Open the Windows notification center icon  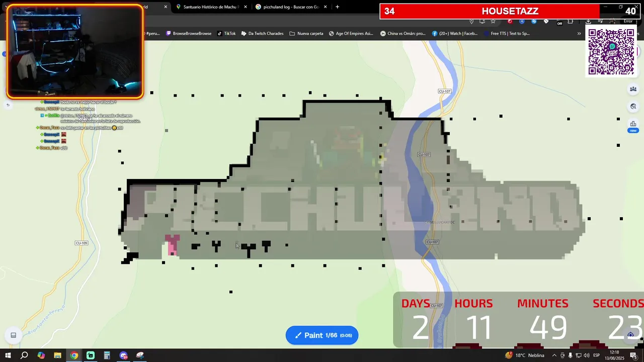(633, 355)
